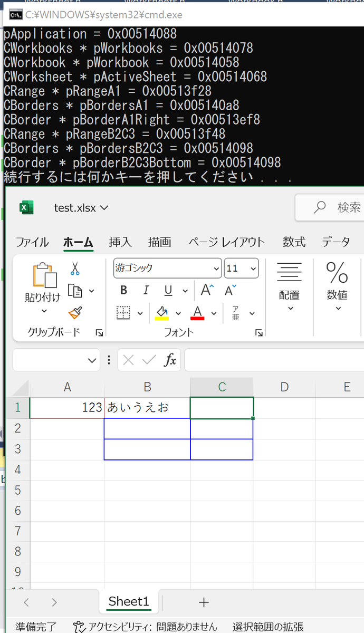
Task: Click the search magnifier icon
Action: click(320, 207)
